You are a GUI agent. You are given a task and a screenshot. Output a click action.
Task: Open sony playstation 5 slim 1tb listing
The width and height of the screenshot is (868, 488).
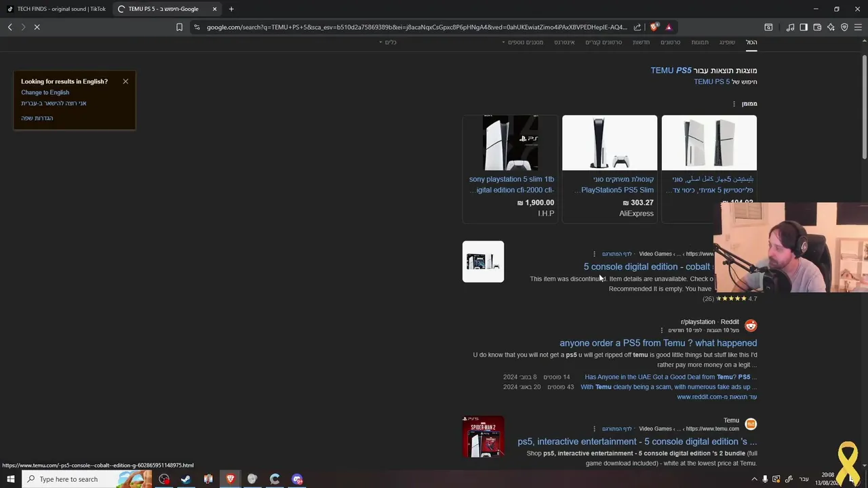click(511, 184)
